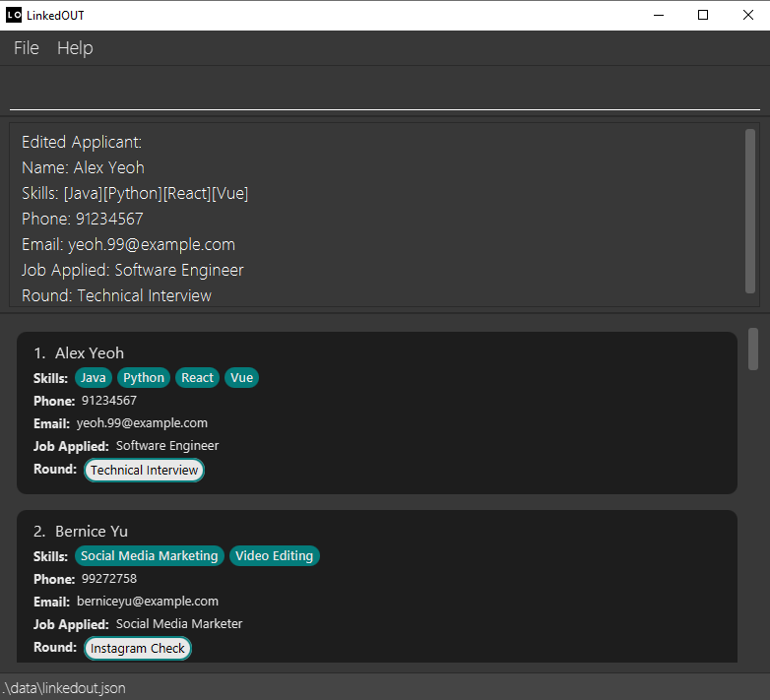Click the React skill tag
Screen dimensions: 770x700
click(x=197, y=378)
